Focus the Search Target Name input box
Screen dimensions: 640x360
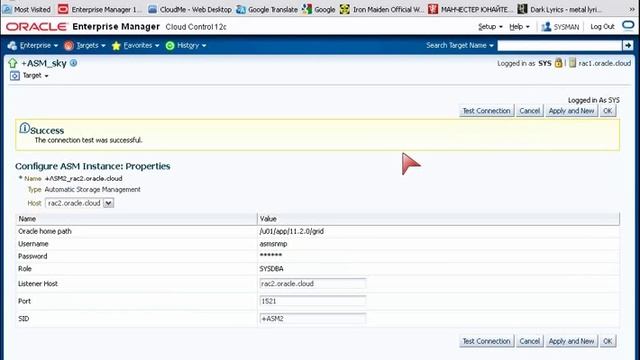pos(560,45)
